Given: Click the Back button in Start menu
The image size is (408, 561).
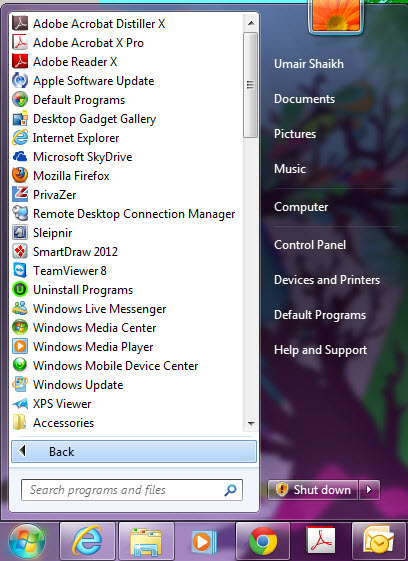Looking at the screenshot, I should pyautogui.click(x=134, y=452).
